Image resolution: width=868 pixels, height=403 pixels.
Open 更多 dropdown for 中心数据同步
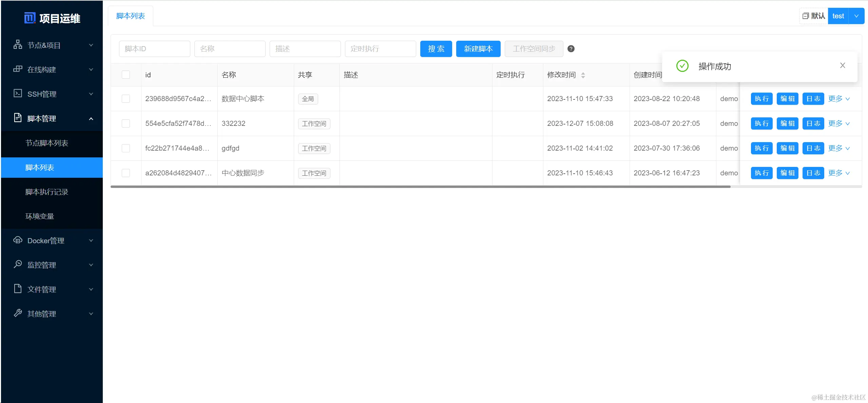coord(839,173)
